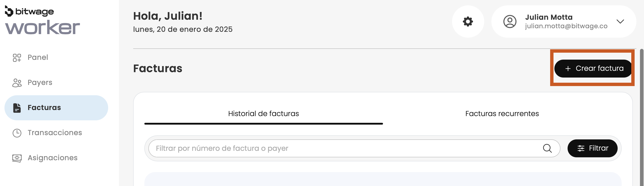
Task: Click the Transacciones clock icon
Action: [17, 133]
